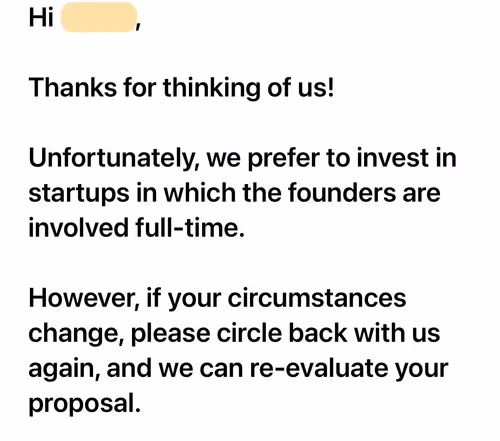Select the word "thinking" in the email
500x441 pixels.
[211, 88]
